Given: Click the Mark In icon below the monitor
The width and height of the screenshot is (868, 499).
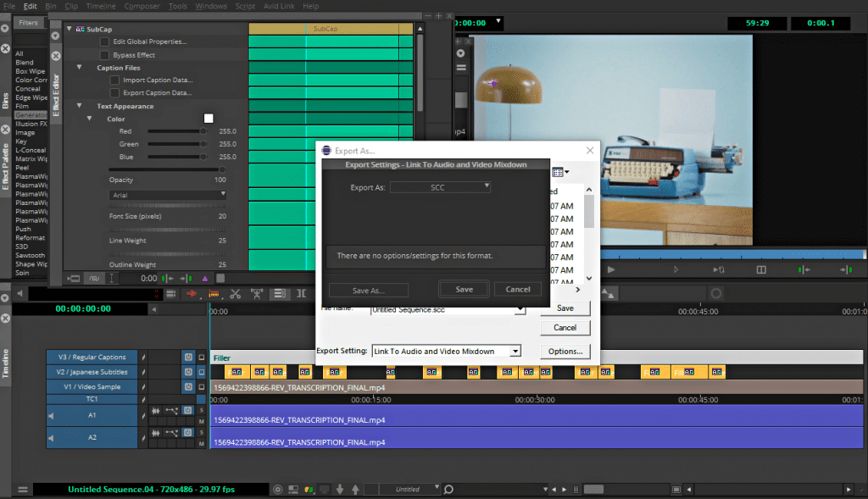Looking at the screenshot, I should pos(802,269).
